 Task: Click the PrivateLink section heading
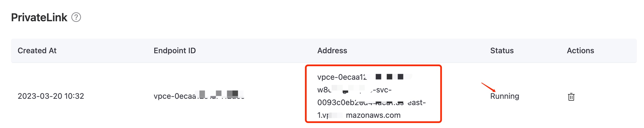[x=39, y=17]
